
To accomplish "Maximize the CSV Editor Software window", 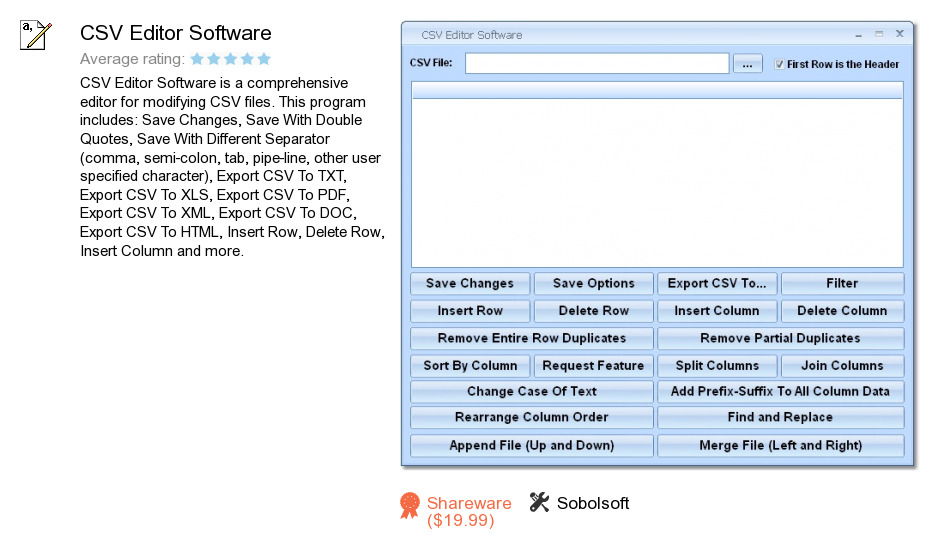I will tap(879, 34).
